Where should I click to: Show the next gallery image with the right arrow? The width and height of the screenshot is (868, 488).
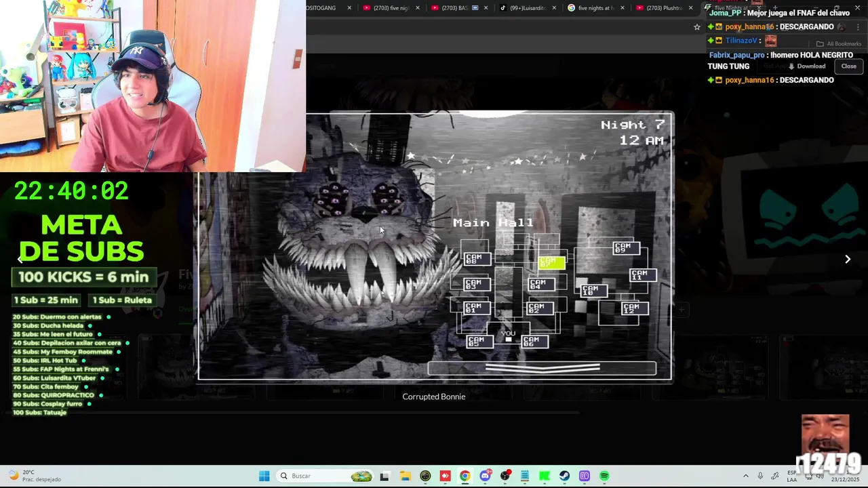pyautogui.click(x=848, y=259)
